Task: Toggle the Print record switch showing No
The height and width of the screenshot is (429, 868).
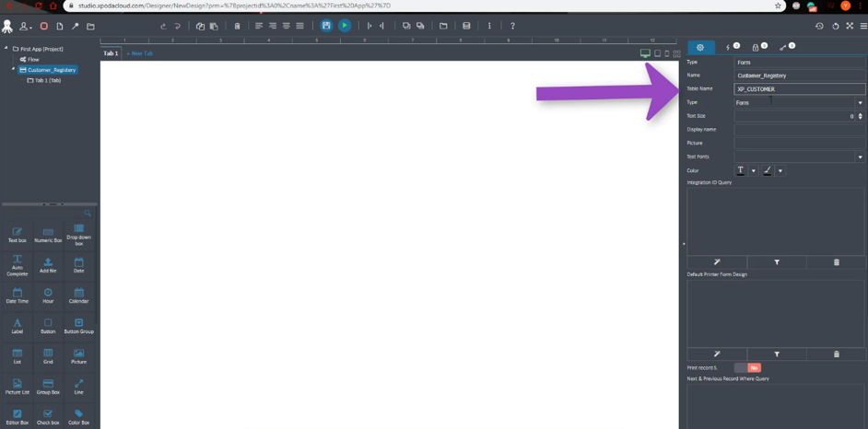Action: 747,367
